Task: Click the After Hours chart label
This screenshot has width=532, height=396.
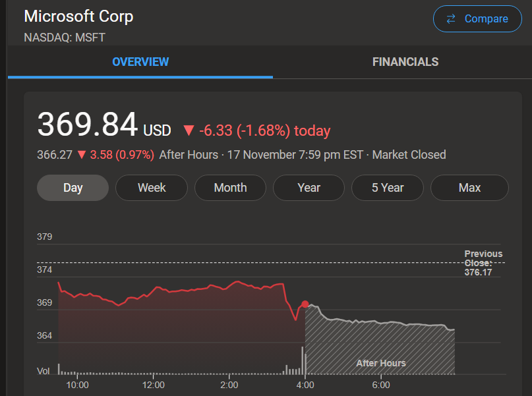Action: (x=380, y=363)
